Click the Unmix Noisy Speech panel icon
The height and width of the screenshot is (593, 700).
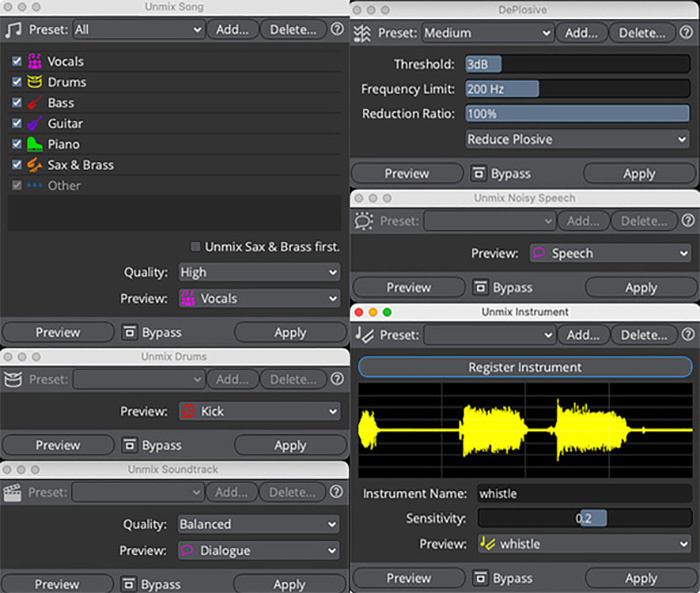364,221
